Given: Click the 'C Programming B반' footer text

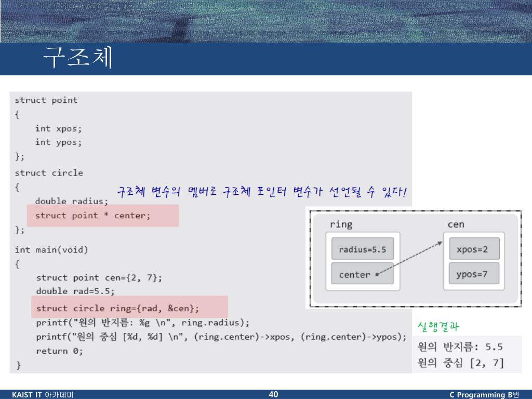Looking at the screenshot, I should [485, 395].
